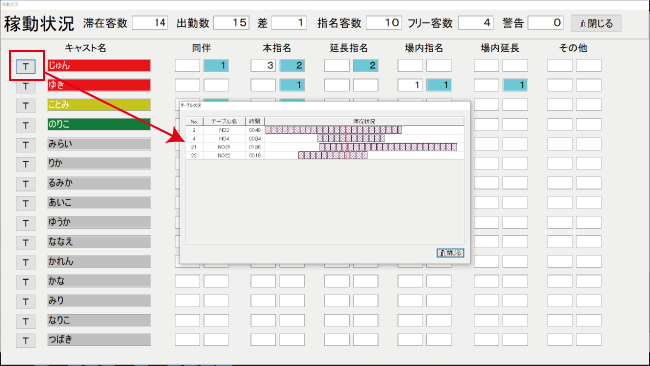Select the NO21 table row in popup

(x=325, y=147)
